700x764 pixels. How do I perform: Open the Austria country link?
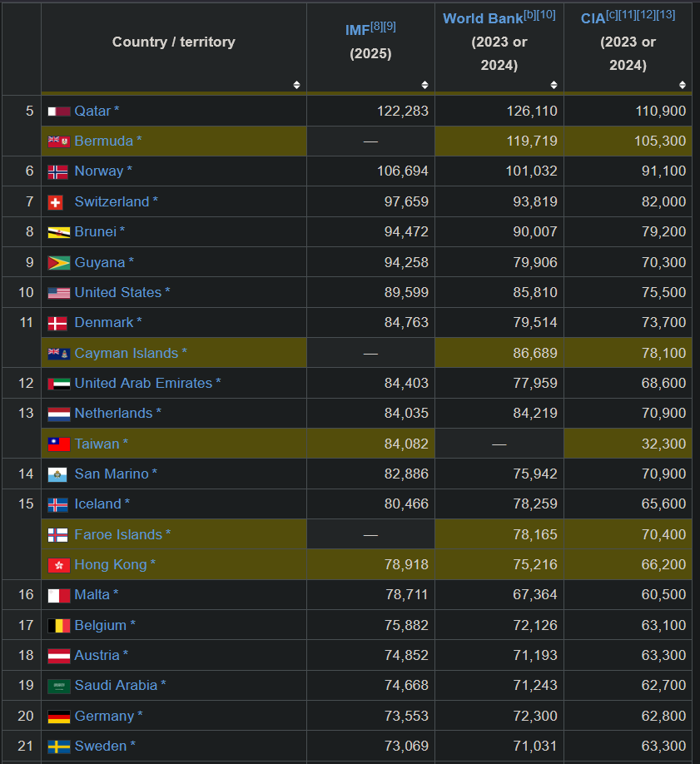point(97,656)
